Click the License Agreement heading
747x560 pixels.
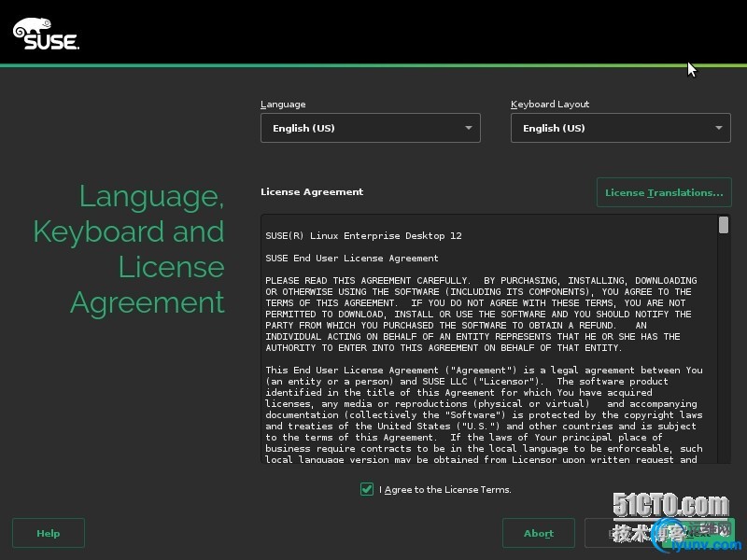[312, 192]
